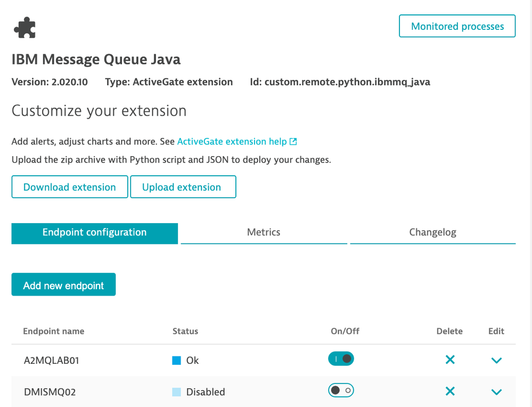Switch to the Metrics tab
Viewport: 532px width, 407px height.
[264, 233]
